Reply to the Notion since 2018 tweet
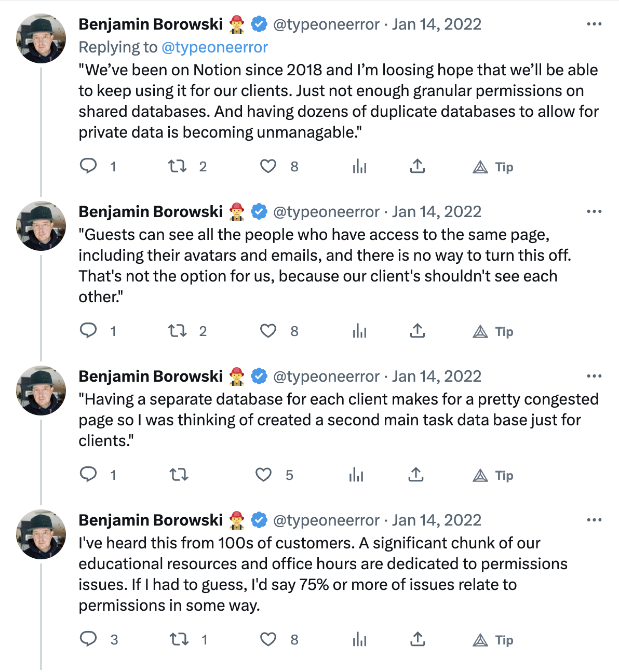Screen dimensions: 619x672 tap(88, 166)
